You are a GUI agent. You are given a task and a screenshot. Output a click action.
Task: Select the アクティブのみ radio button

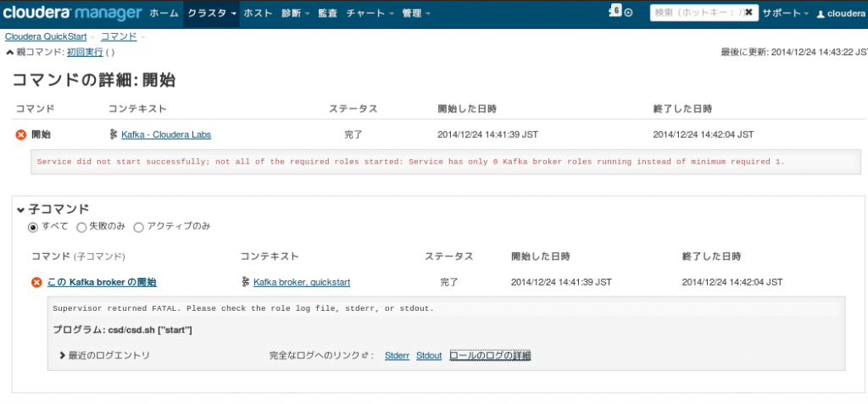tap(138, 227)
